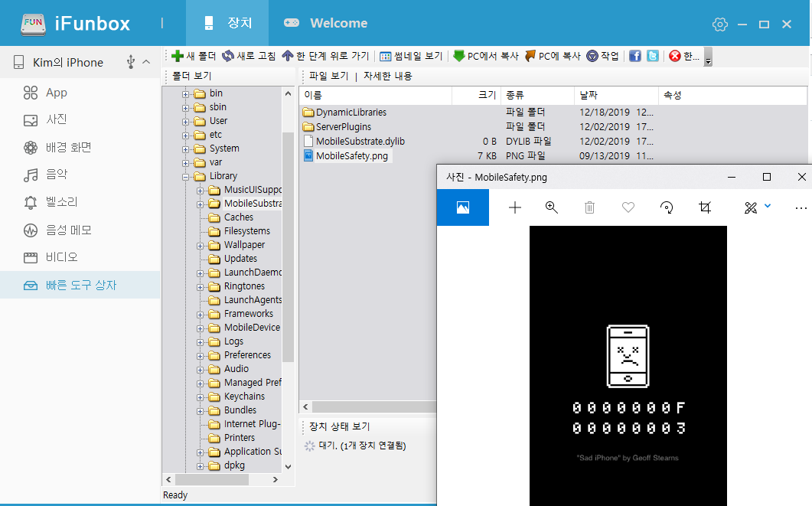Click the Facebook icon in toolbar
This screenshot has height=506, width=812.
635,56
